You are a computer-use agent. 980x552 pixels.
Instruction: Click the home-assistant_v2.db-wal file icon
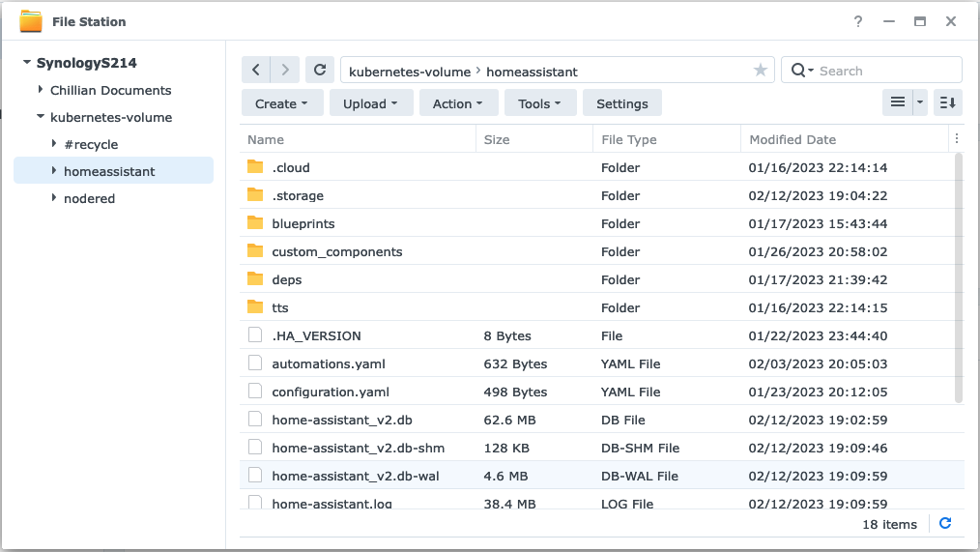255,475
